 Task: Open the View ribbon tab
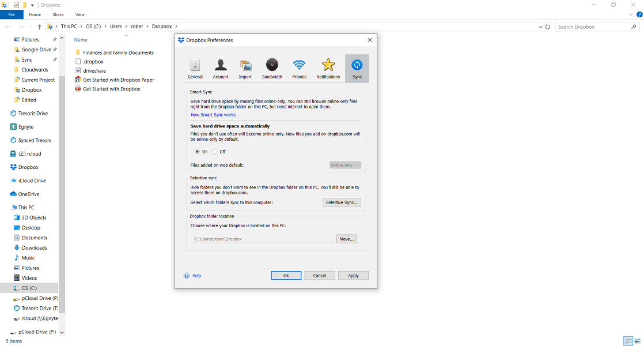click(x=80, y=15)
